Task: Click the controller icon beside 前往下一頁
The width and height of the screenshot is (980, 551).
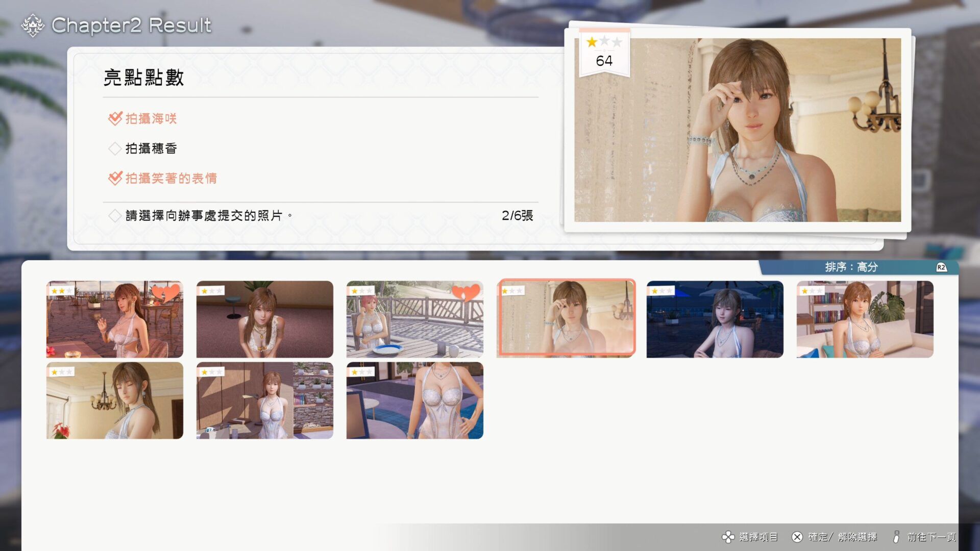Action: [x=896, y=537]
